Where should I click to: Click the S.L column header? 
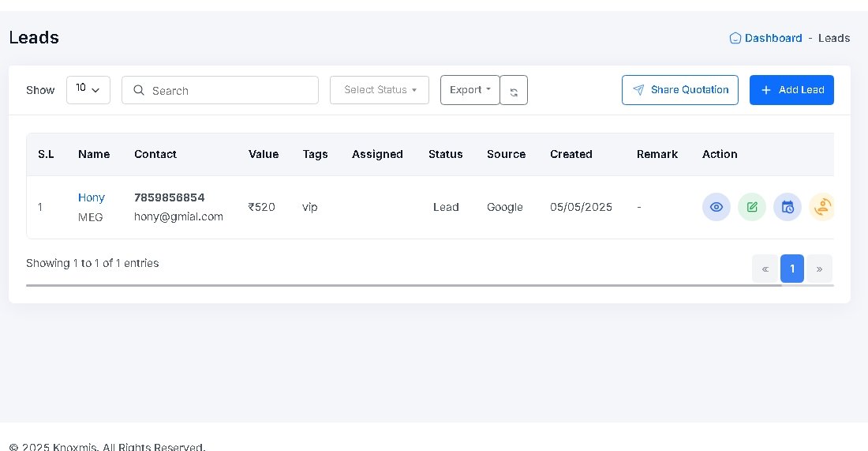pyautogui.click(x=46, y=154)
